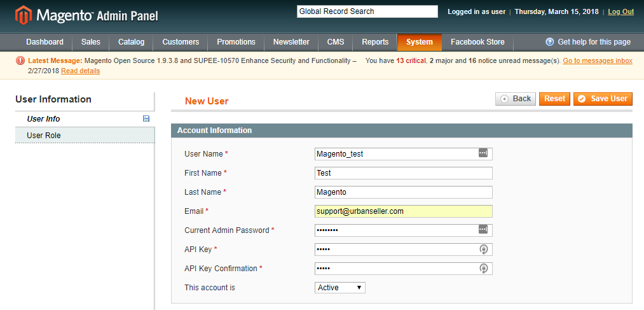Click the Magento logo icon
Viewport: 644px width, 310px height.
24,15
